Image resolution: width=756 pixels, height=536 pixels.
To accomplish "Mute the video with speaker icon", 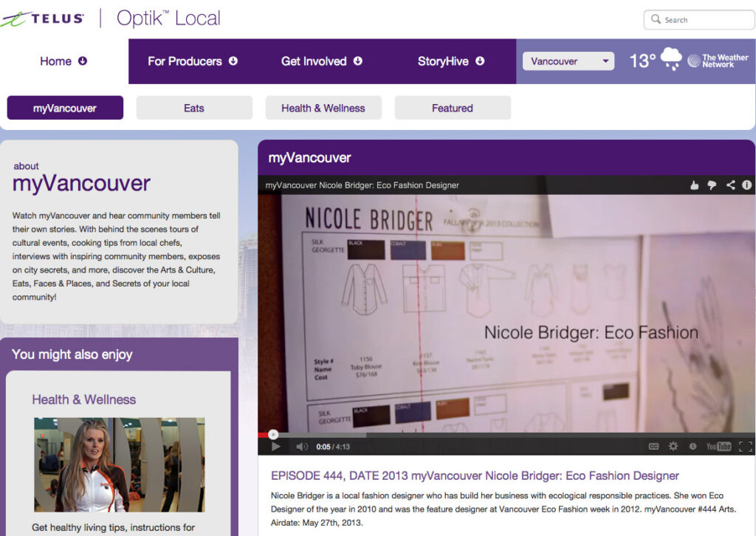I will [x=302, y=447].
